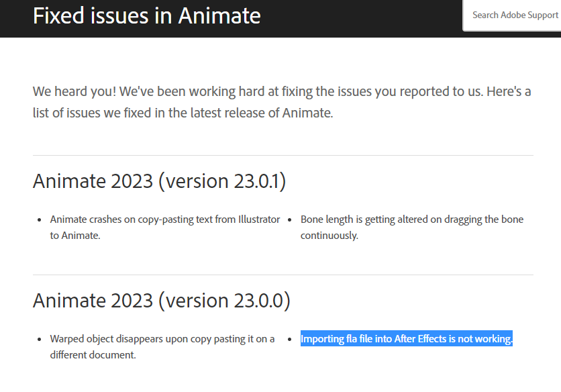561x392 pixels.
Task: Click the bone length dragging issue bullet
Action: (413, 227)
